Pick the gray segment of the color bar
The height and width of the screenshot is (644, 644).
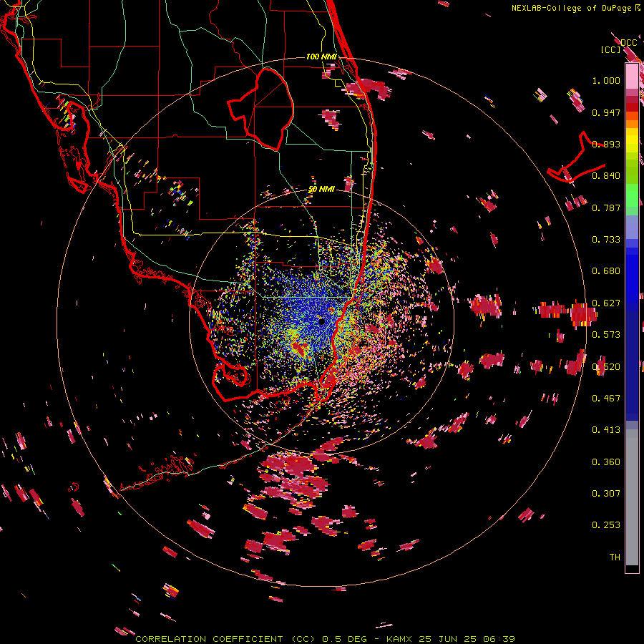(632, 497)
